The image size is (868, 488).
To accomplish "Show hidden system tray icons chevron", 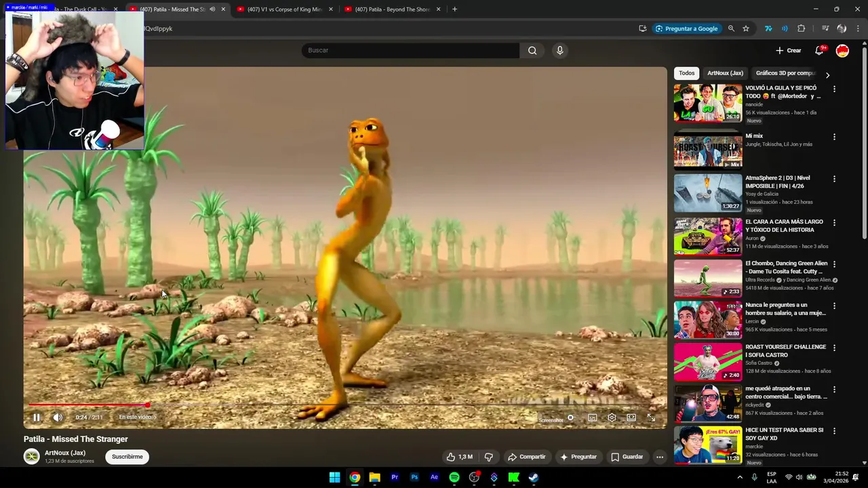I will click(x=739, y=477).
